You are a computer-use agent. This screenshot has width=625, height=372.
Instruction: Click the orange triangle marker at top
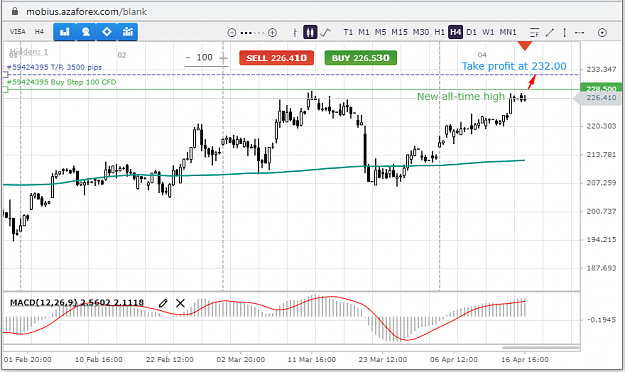point(525,45)
